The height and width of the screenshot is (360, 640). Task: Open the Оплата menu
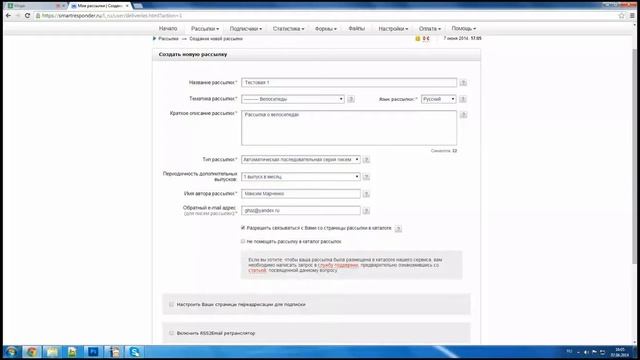430,29
